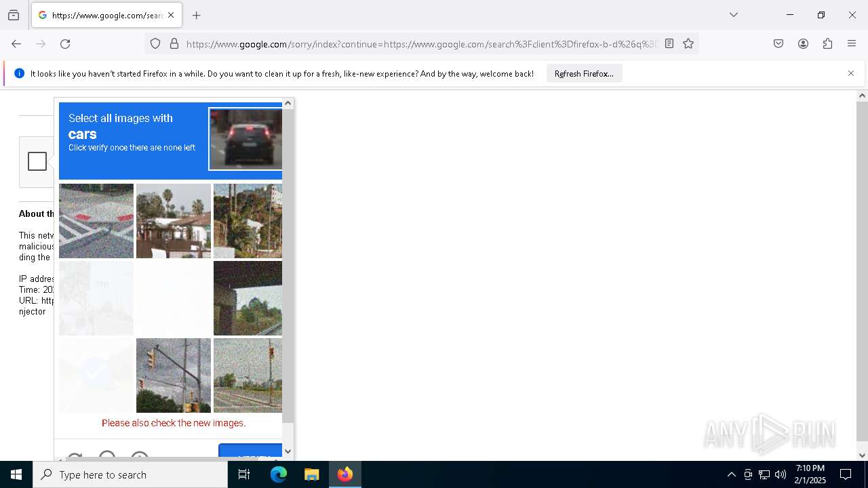Select top-right palm and building tile
Viewport: 868px width, 488px height.
pos(248,221)
